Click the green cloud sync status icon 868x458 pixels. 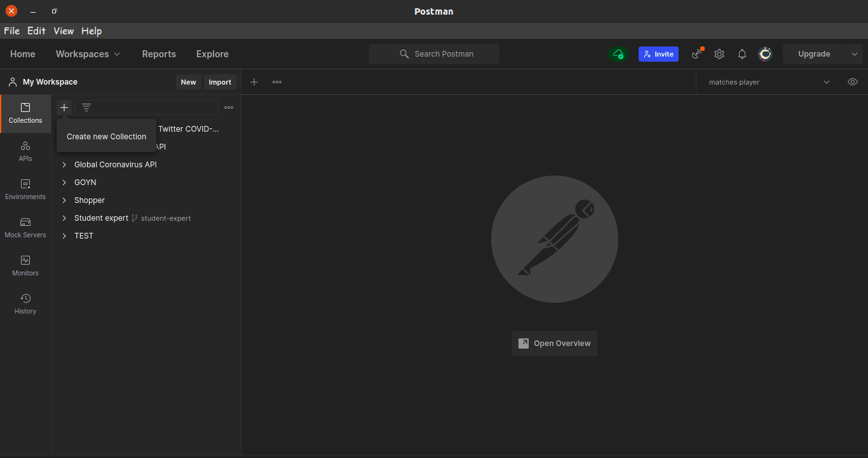point(618,54)
